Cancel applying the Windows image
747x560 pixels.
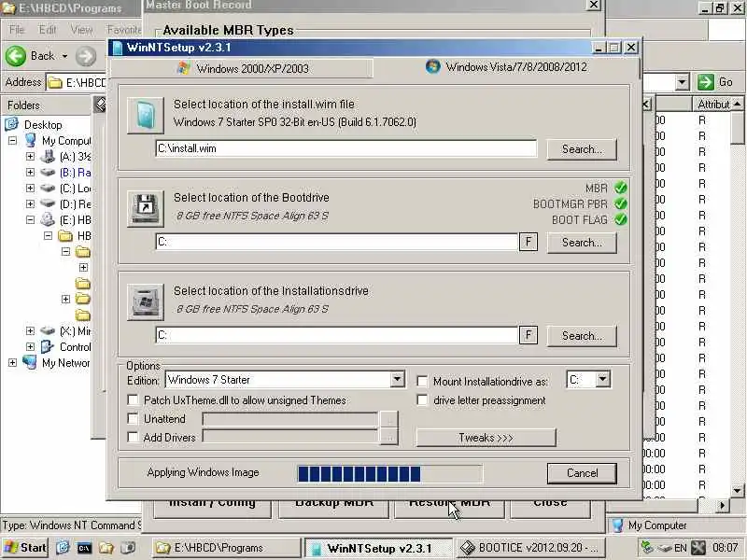coord(582,473)
